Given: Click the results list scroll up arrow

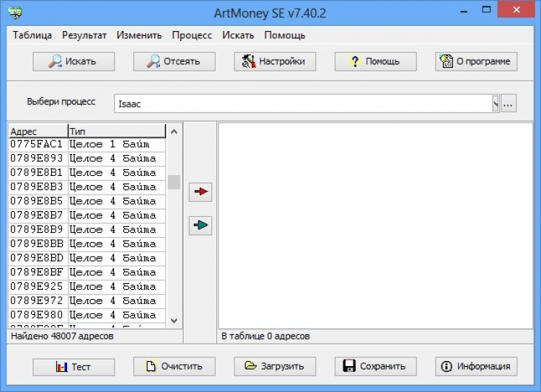Looking at the screenshot, I should (x=174, y=131).
